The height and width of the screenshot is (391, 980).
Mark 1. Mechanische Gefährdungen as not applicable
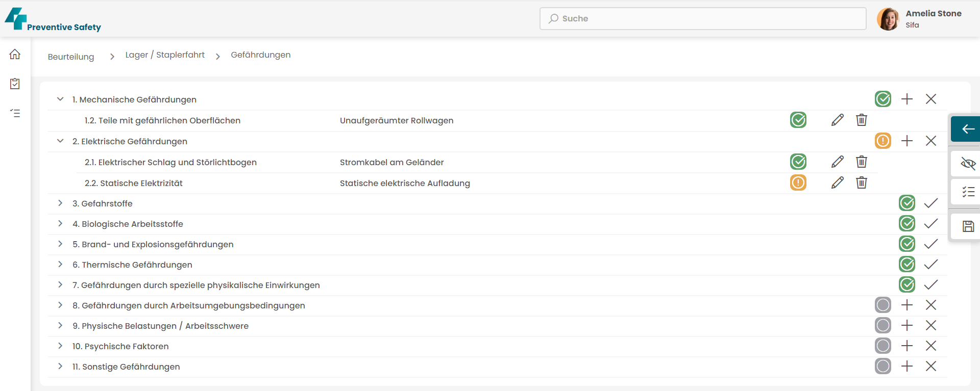click(931, 99)
